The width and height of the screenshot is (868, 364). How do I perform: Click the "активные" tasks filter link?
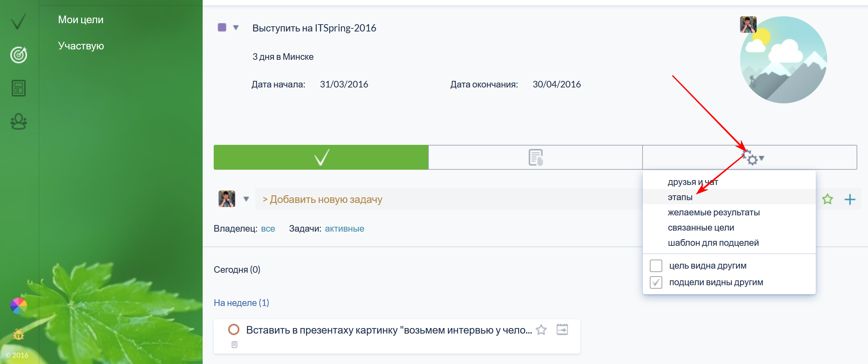click(x=344, y=228)
